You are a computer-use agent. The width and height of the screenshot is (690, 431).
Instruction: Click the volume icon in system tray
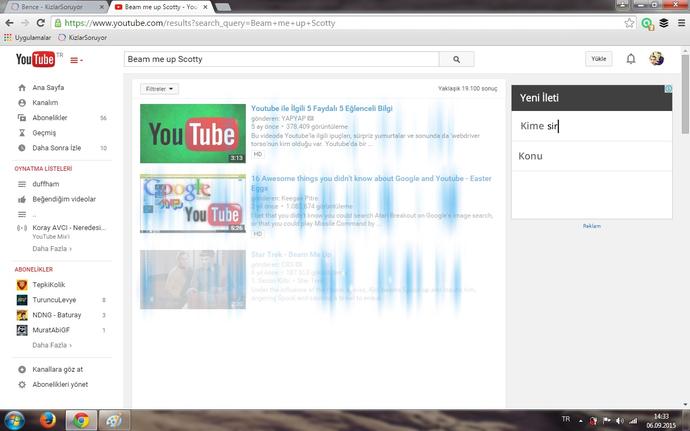[x=620, y=421]
